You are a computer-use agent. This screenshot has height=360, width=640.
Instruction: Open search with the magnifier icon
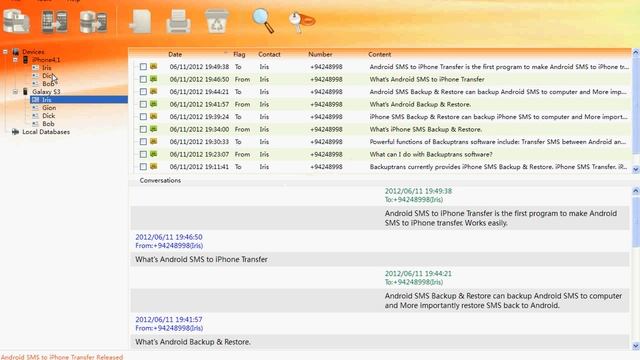[263, 20]
